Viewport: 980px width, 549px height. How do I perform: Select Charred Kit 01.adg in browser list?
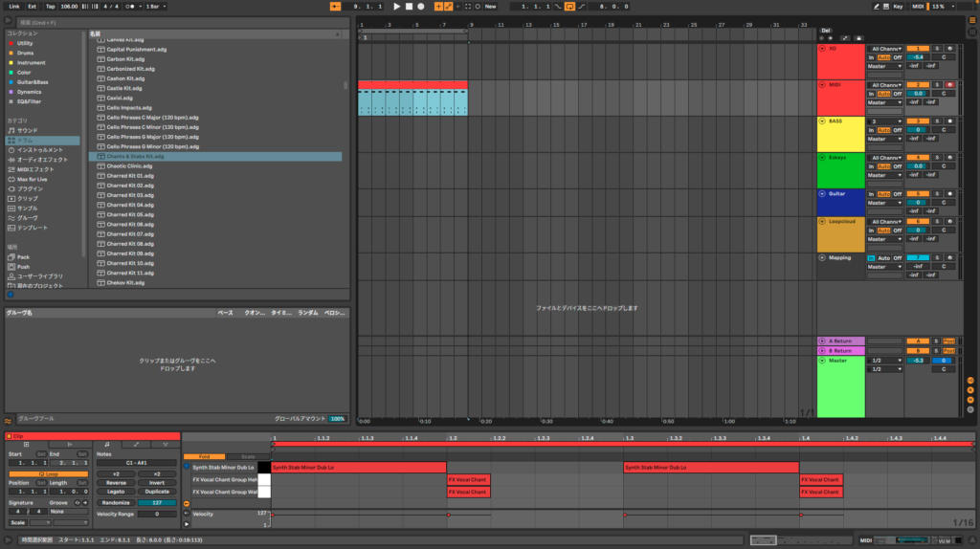coord(129,176)
